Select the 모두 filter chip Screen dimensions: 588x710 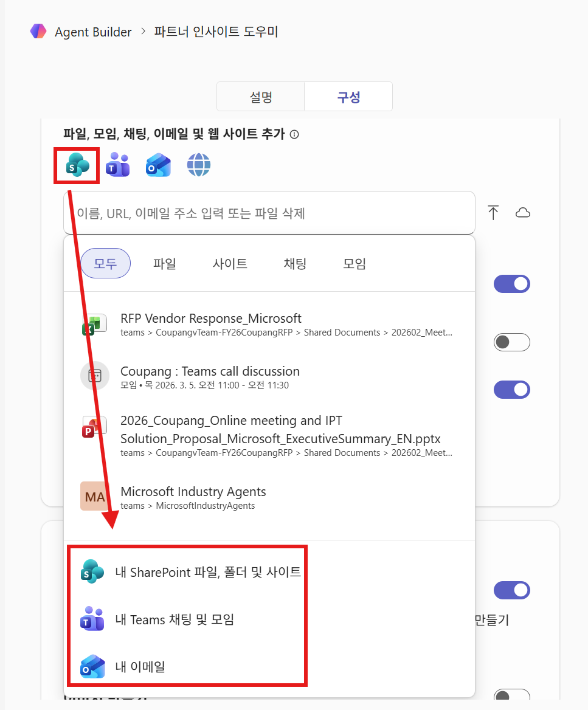[106, 263]
